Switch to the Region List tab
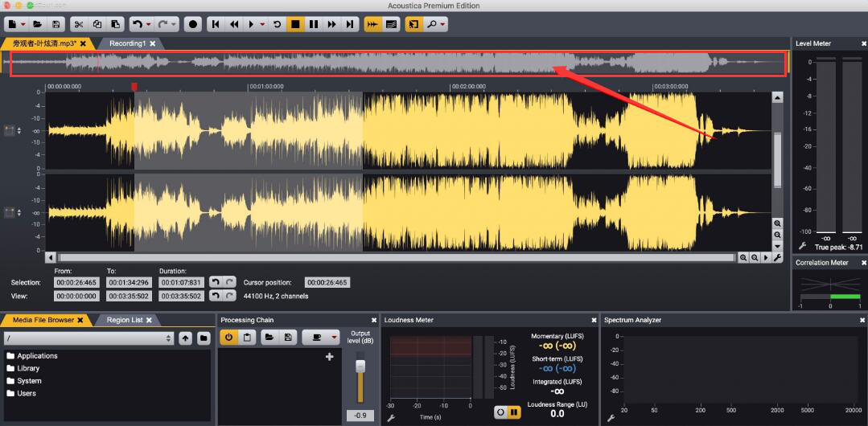 pyautogui.click(x=125, y=320)
